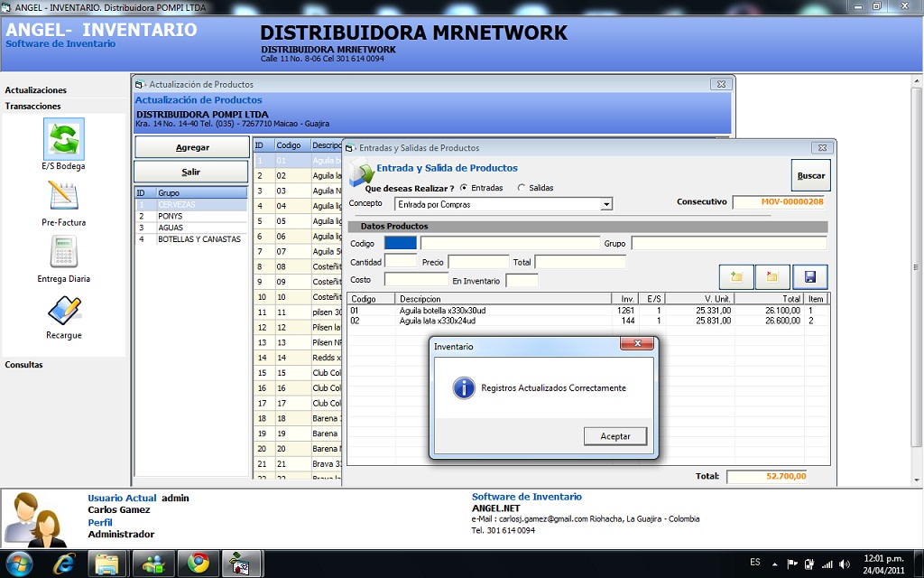
Task: Launch the Entrega Diaria calculator icon
Action: [x=64, y=253]
